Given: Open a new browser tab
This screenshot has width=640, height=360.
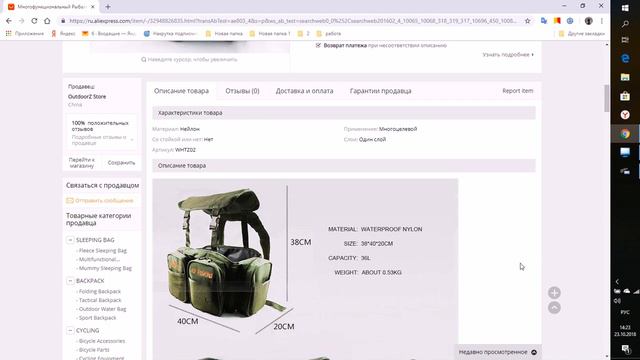Looking at the screenshot, I should [108, 7].
